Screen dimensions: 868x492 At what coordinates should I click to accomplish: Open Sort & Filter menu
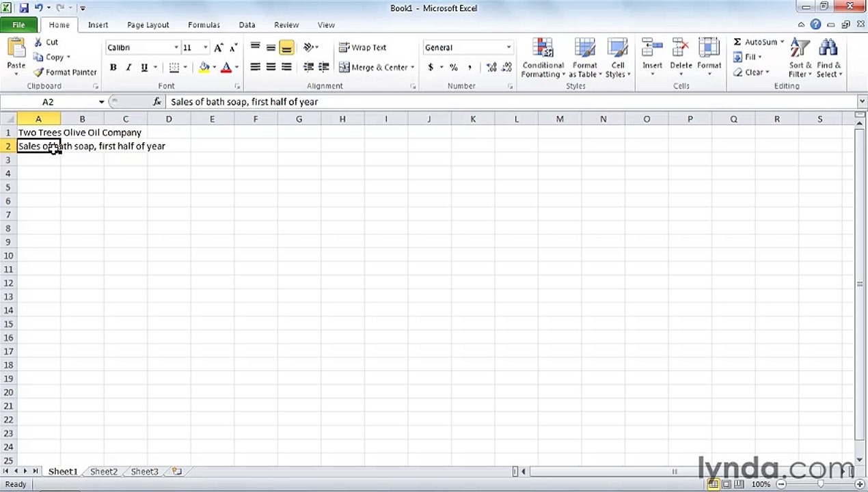click(800, 59)
